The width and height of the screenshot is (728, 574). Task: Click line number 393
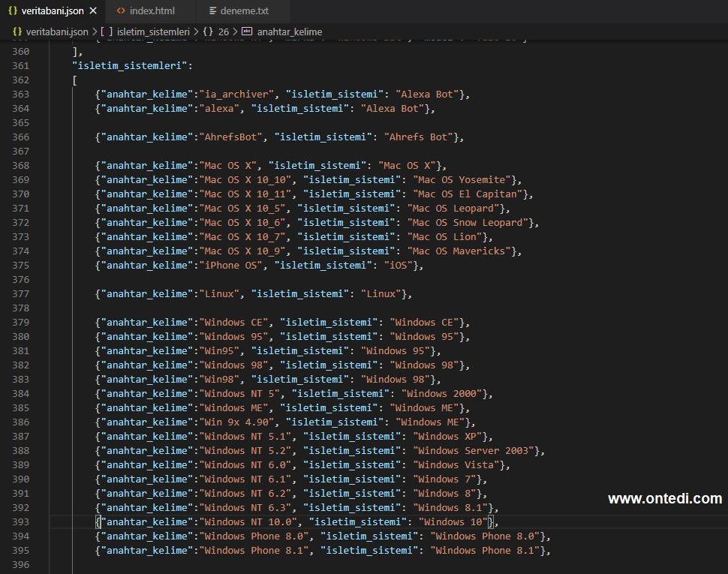point(20,522)
